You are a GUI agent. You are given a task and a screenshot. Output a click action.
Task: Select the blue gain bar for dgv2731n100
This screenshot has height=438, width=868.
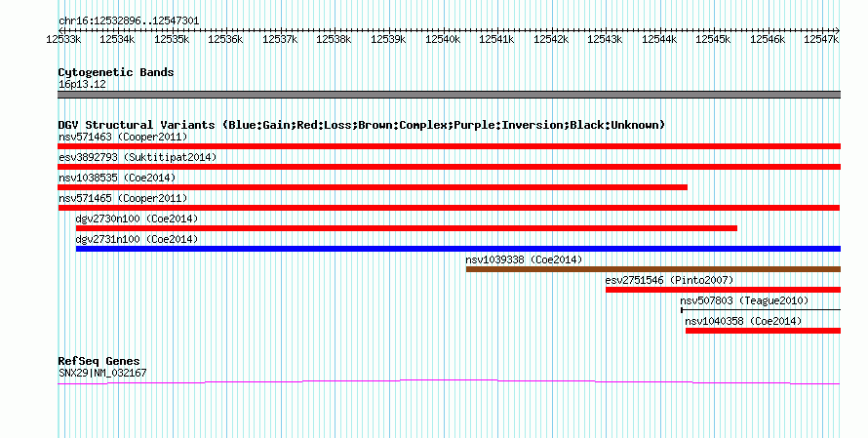point(458,249)
